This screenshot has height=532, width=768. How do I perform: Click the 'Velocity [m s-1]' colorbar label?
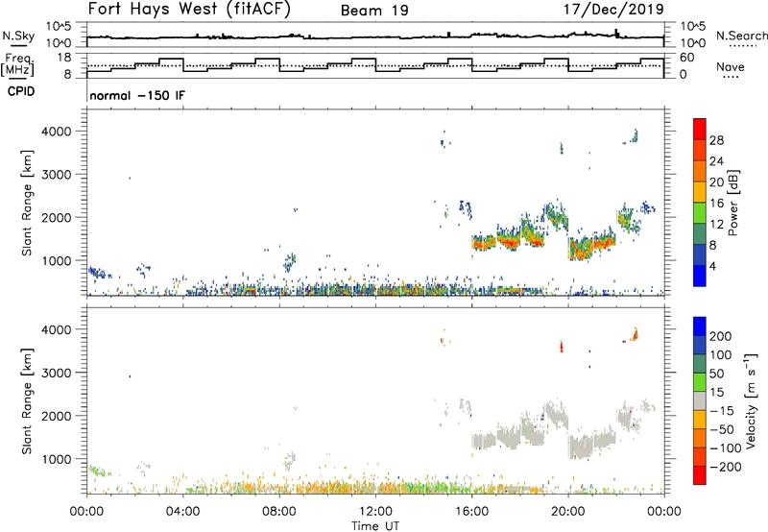pos(751,400)
